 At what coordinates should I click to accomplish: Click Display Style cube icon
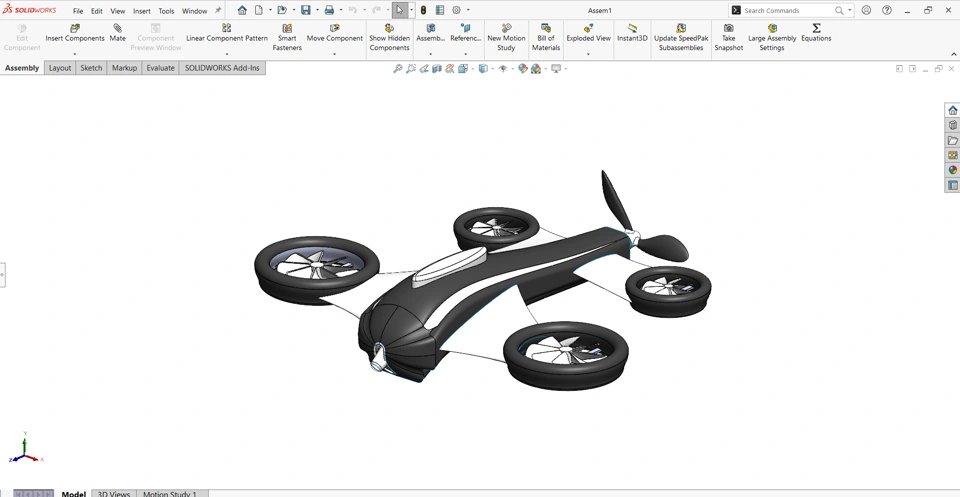click(x=483, y=69)
